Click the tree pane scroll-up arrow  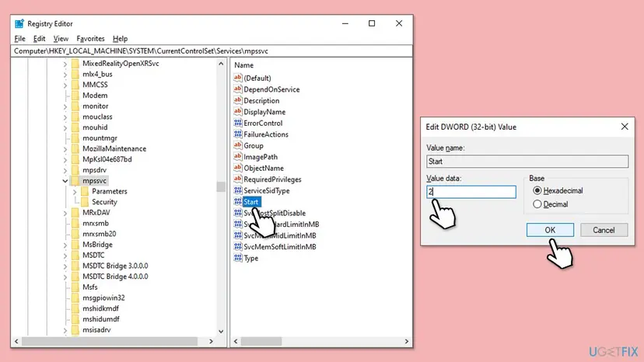click(x=221, y=64)
